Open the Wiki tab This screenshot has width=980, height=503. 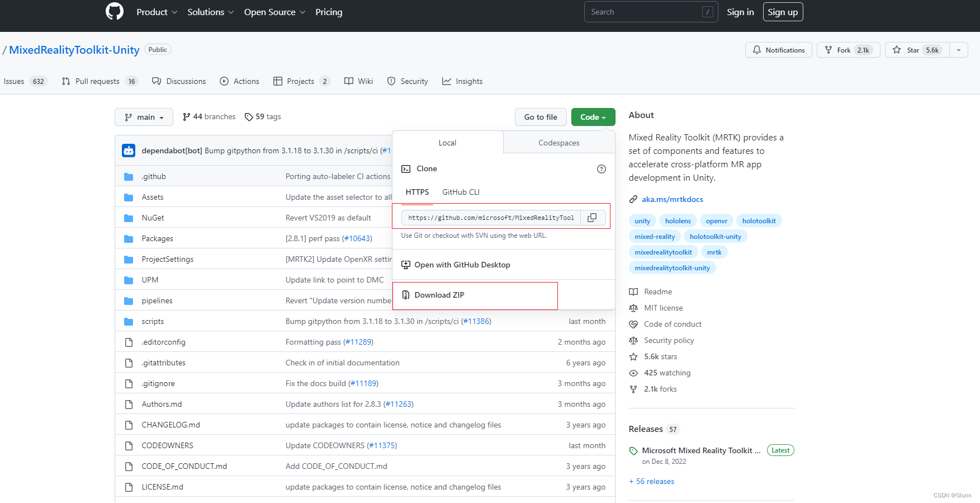click(x=358, y=81)
